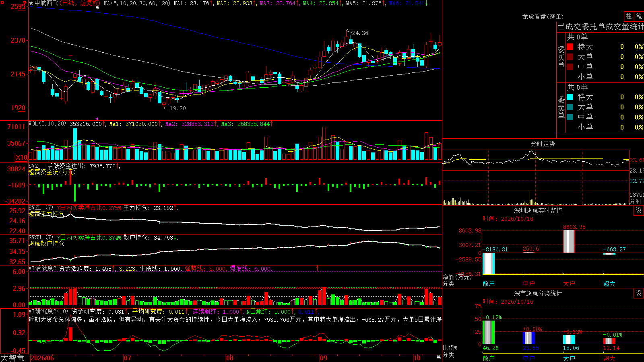The image size is (644, 362).
Task: Click the 深圳超赢实时监控 panel title
Action: 538,210
